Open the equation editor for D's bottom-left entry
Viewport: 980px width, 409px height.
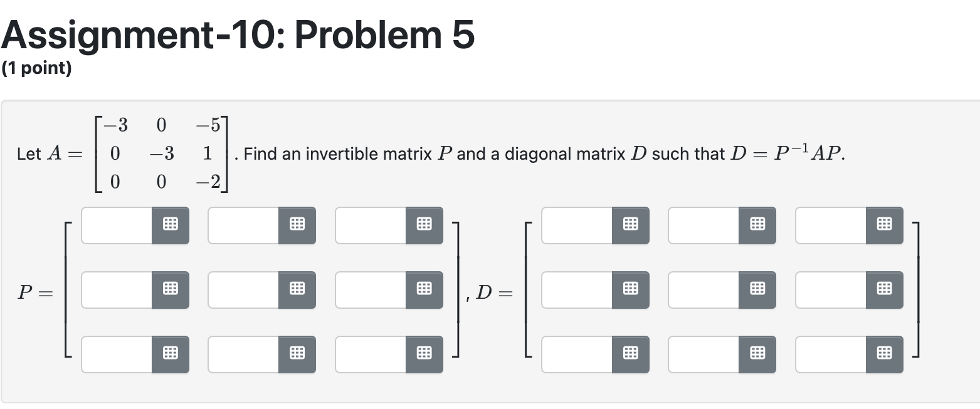[630, 354]
